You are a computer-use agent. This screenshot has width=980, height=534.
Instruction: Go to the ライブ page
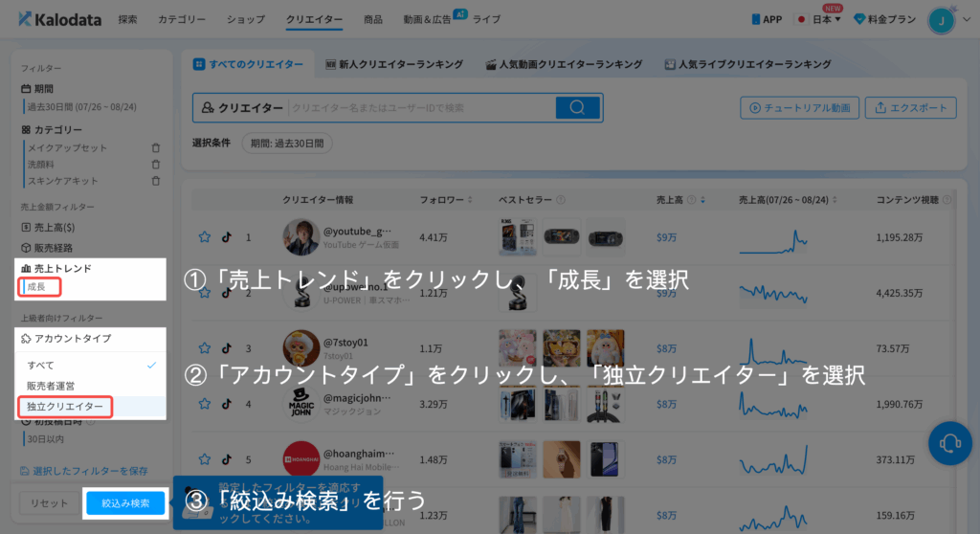(x=486, y=19)
